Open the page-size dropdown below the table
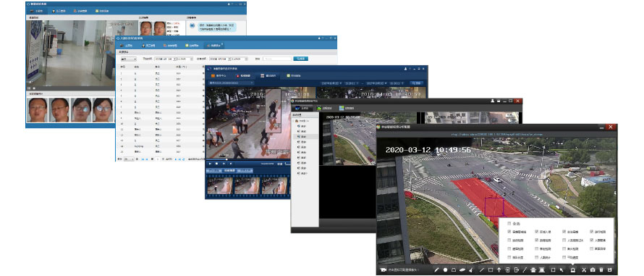This screenshot has width=644, height=276. point(129,159)
